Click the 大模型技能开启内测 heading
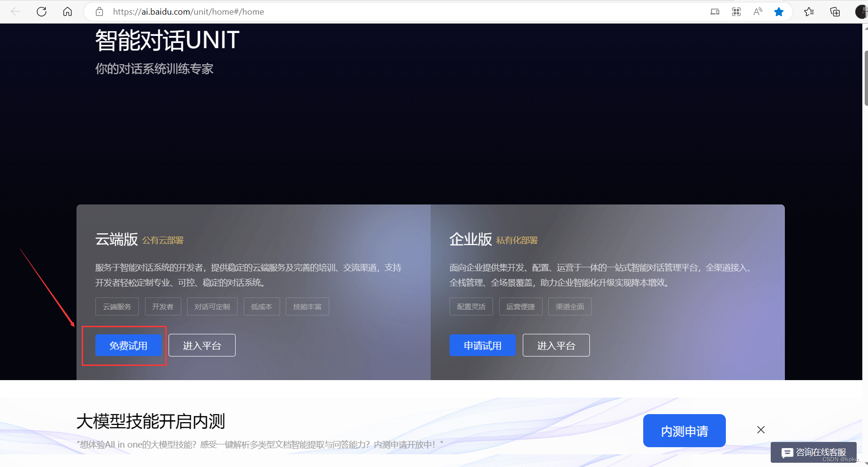This screenshot has width=868, height=467. (x=151, y=421)
